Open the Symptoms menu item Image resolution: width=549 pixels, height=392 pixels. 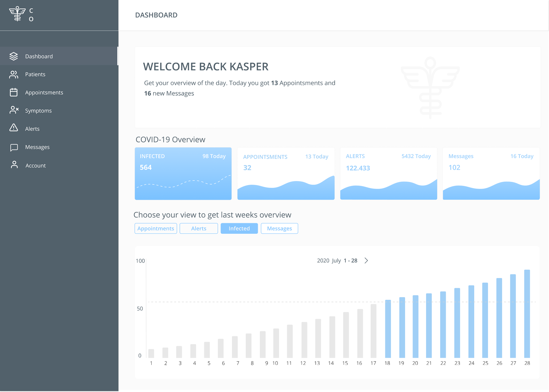point(38,111)
